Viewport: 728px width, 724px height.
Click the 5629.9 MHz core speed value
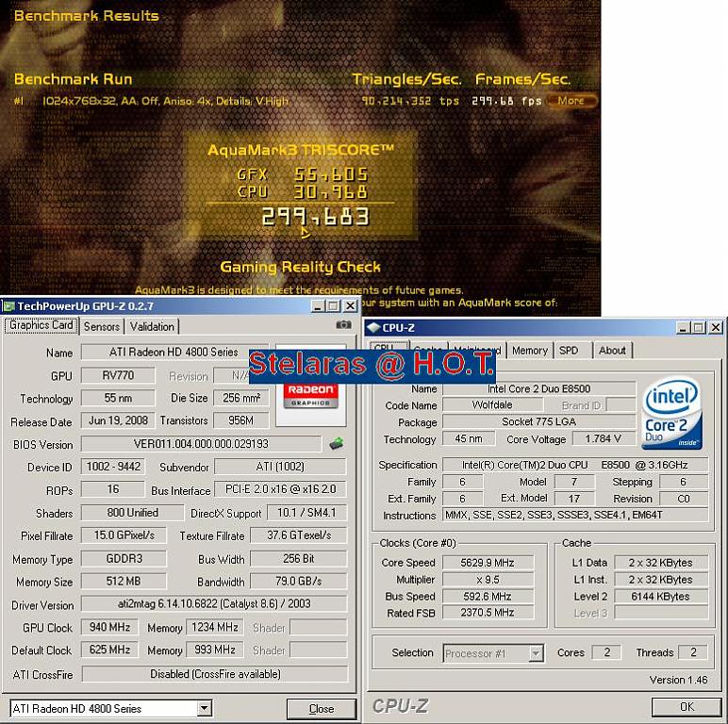point(488,563)
